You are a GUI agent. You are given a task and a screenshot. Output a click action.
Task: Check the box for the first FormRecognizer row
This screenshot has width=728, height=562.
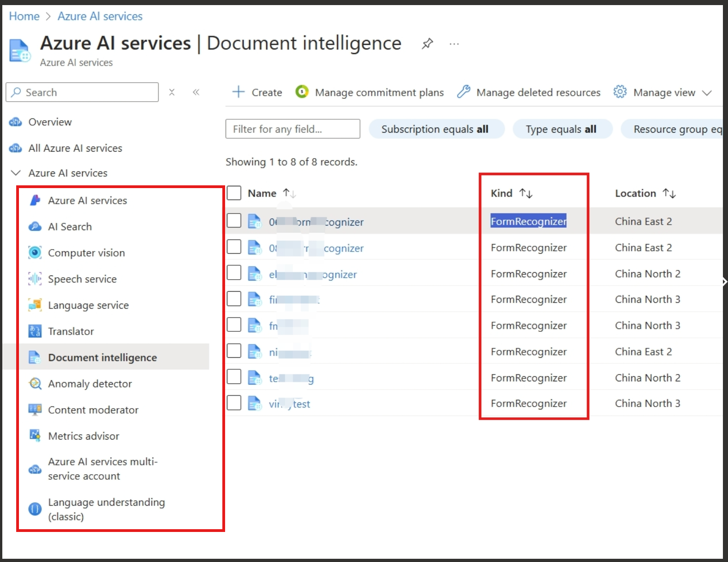click(x=234, y=221)
